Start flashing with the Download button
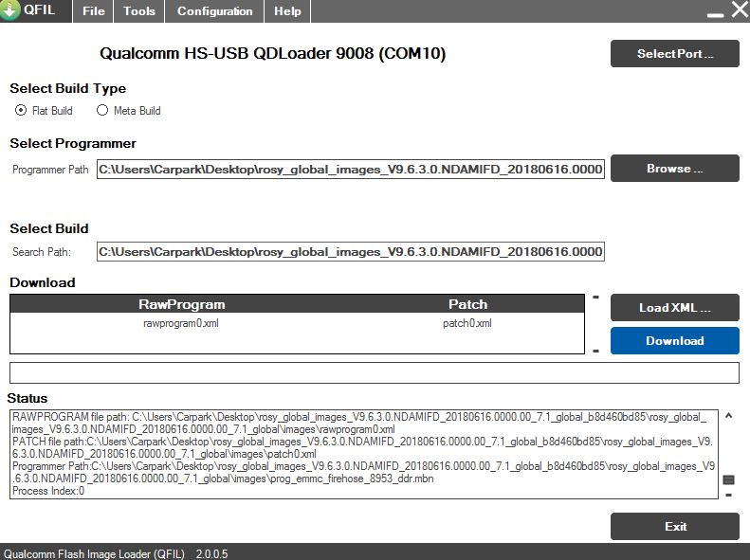This screenshot has width=750, height=560. [674, 341]
